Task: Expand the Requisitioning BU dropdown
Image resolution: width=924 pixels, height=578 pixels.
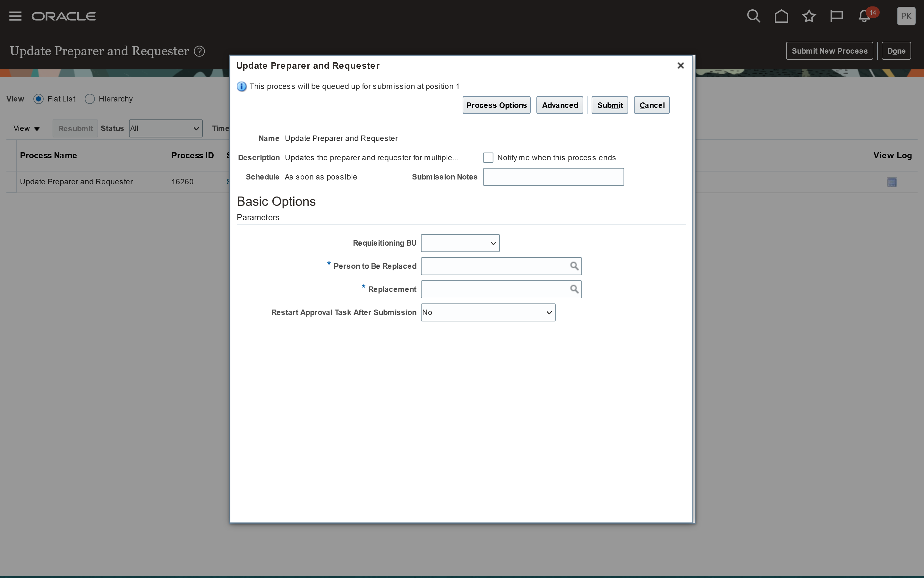Action: coord(460,243)
